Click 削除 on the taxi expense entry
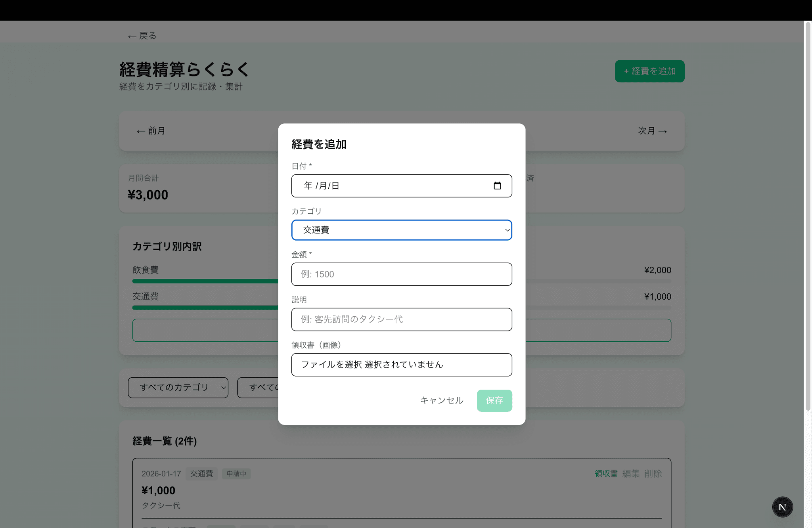812x528 pixels. [653, 474]
